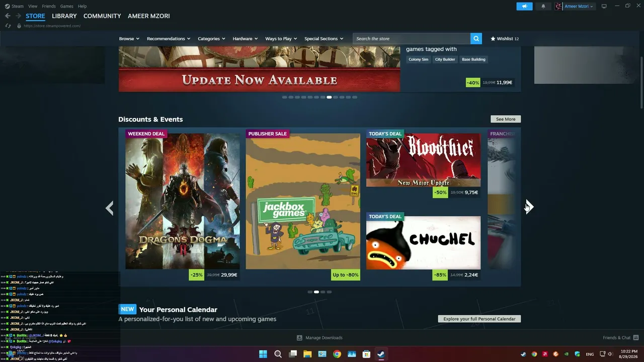Viewport: 644px width, 362px height.
Task: Open the notifications bell
Action: click(543, 6)
